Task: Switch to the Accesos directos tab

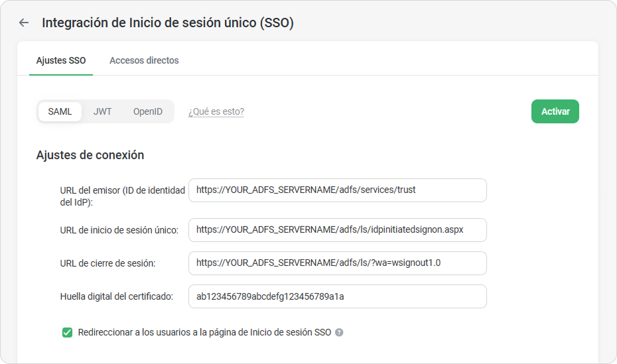Action: (x=144, y=60)
